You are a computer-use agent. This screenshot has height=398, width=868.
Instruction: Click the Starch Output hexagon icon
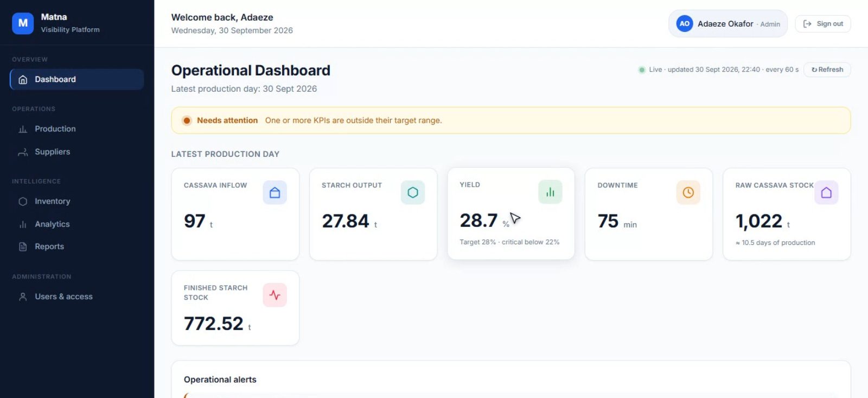[413, 193]
